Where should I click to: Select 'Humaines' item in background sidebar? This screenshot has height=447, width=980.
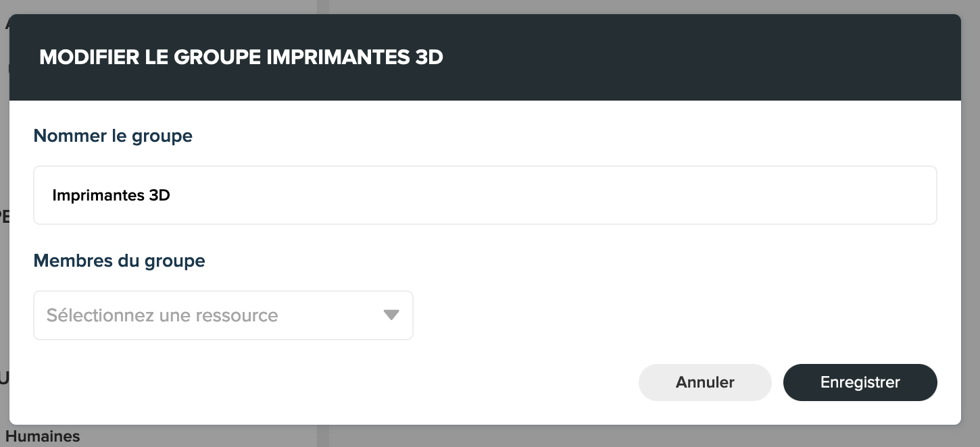[43, 437]
